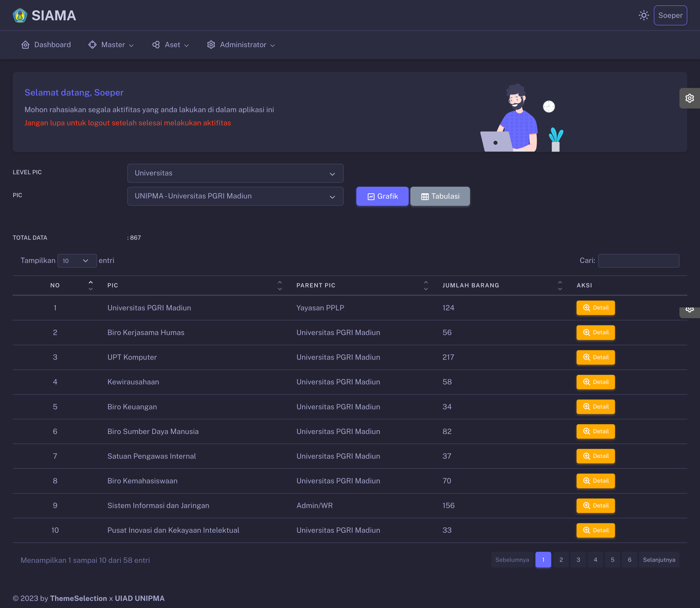Sort table by Jumlah Barang column

[x=559, y=285]
